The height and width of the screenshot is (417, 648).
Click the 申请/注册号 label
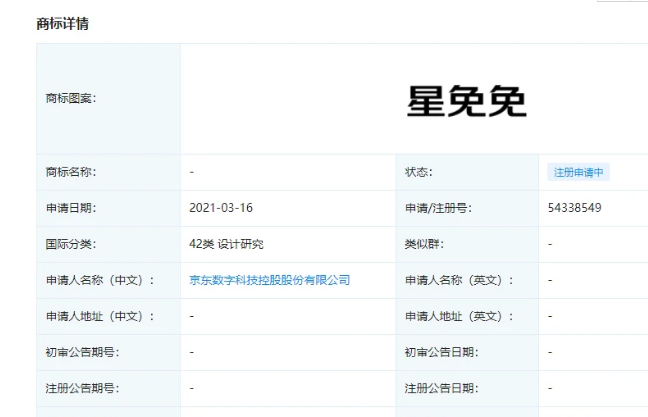[438, 208]
